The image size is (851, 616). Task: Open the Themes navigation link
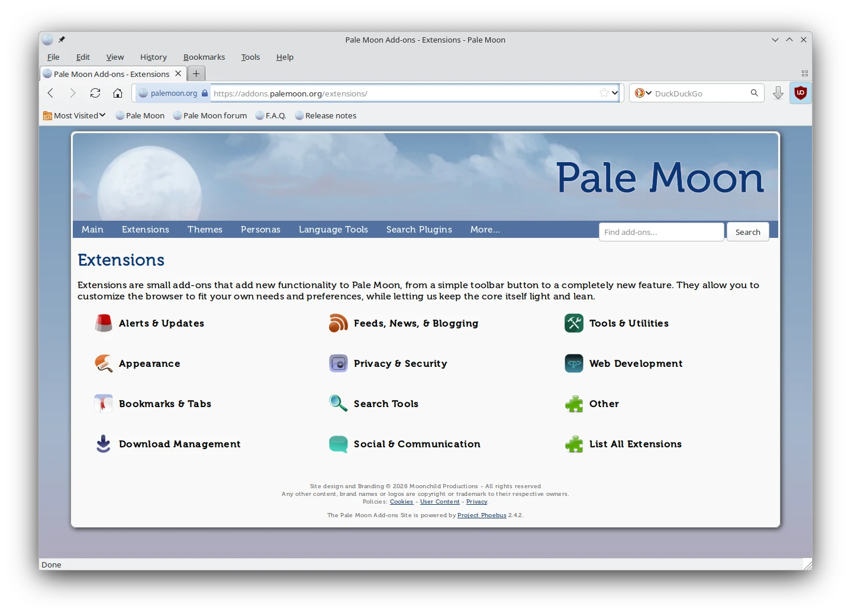[205, 230]
